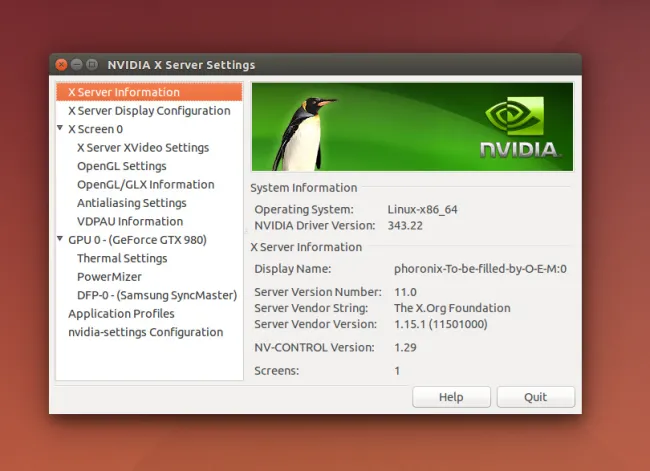This screenshot has height=471, width=650.
Task: Minimize the NVIDIA settings window
Action: (77, 65)
